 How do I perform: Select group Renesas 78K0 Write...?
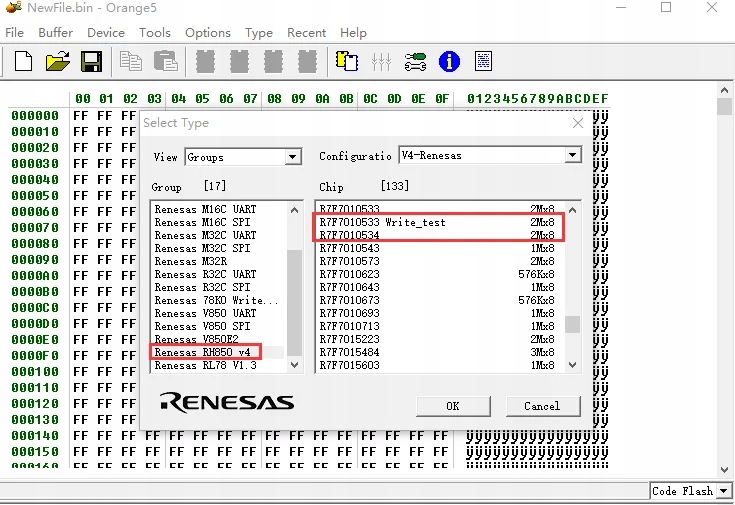[x=217, y=300]
